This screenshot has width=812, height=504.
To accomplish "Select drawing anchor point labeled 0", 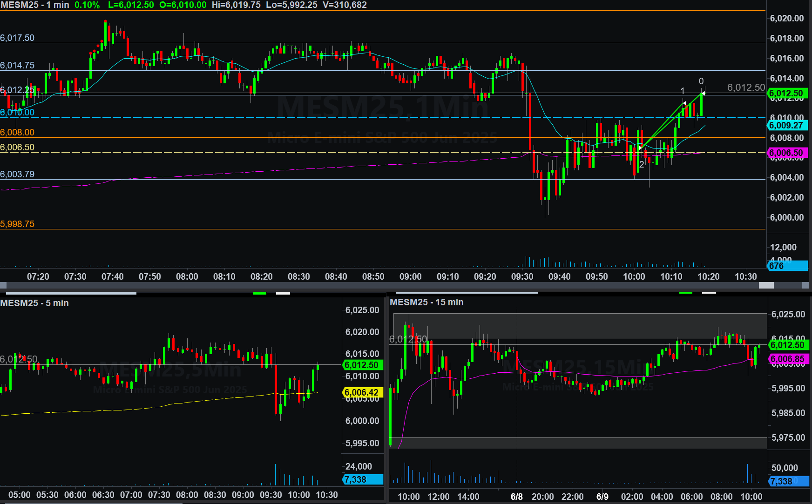I will coord(703,93).
